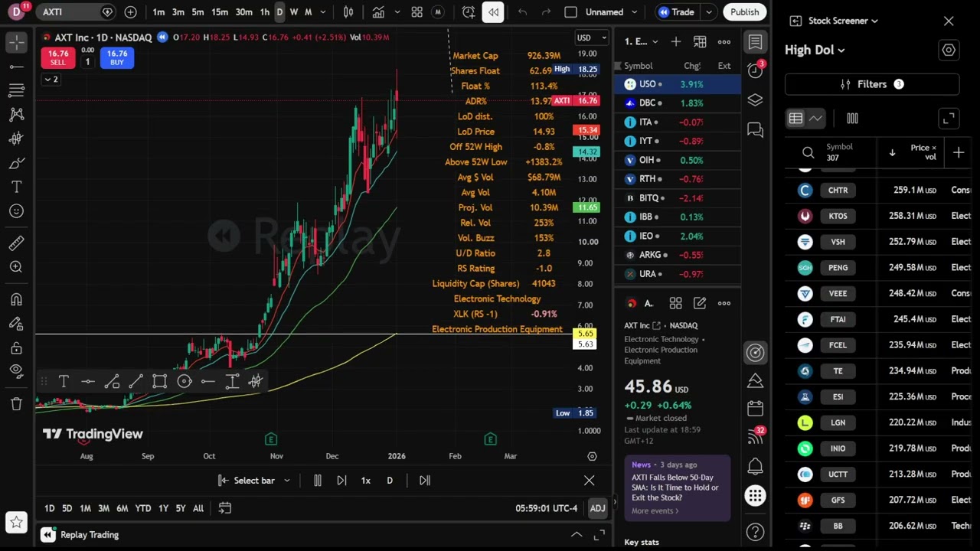
Task: Open the alerts panel with red badge
Action: coord(756,70)
